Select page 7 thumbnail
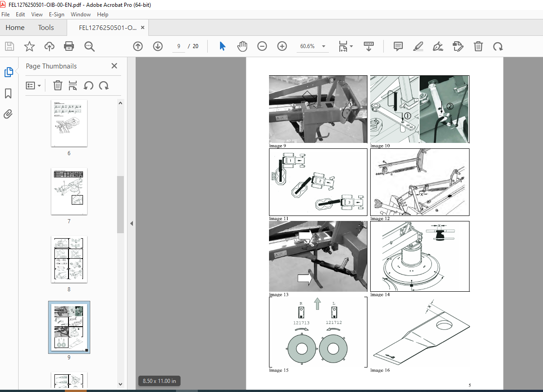 (x=69, y=191)
